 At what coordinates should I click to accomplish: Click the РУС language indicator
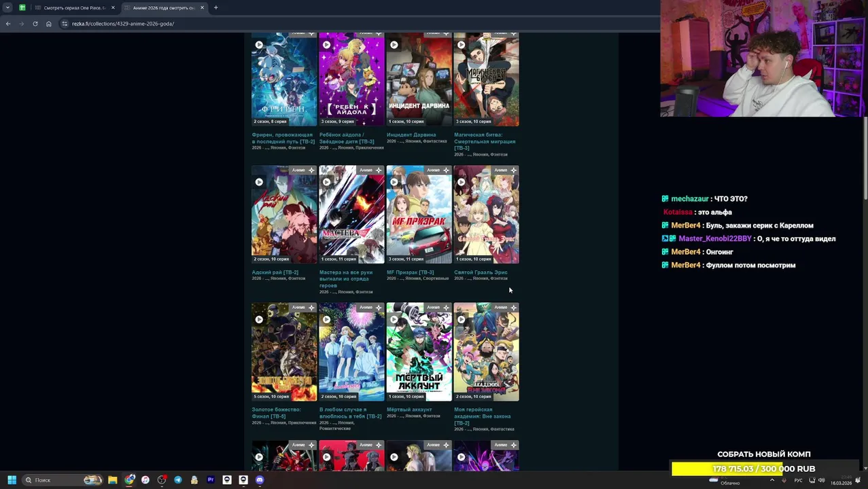click(x=799, y=481)
